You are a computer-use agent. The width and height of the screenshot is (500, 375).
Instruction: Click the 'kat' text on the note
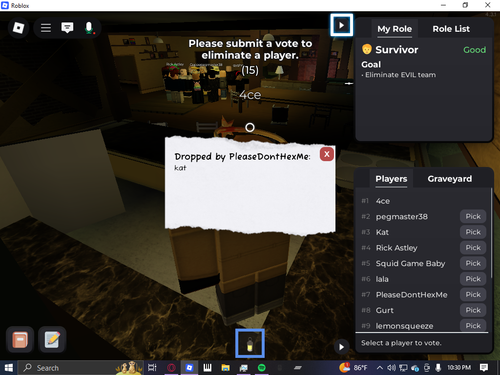[180, 168]
